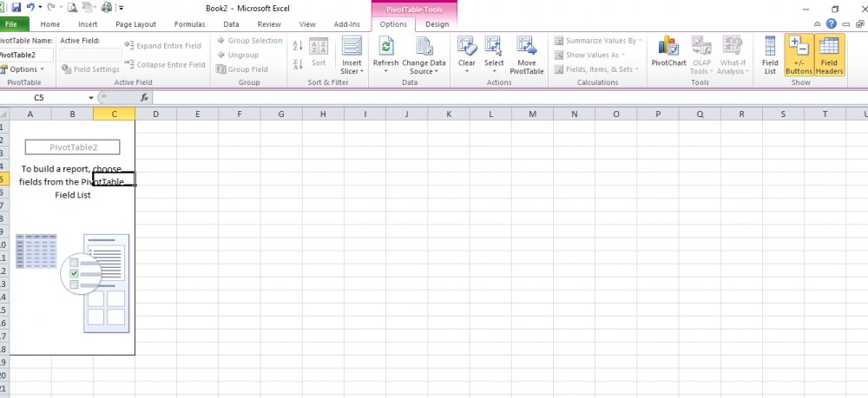Open the Data tab

[231, 24]
